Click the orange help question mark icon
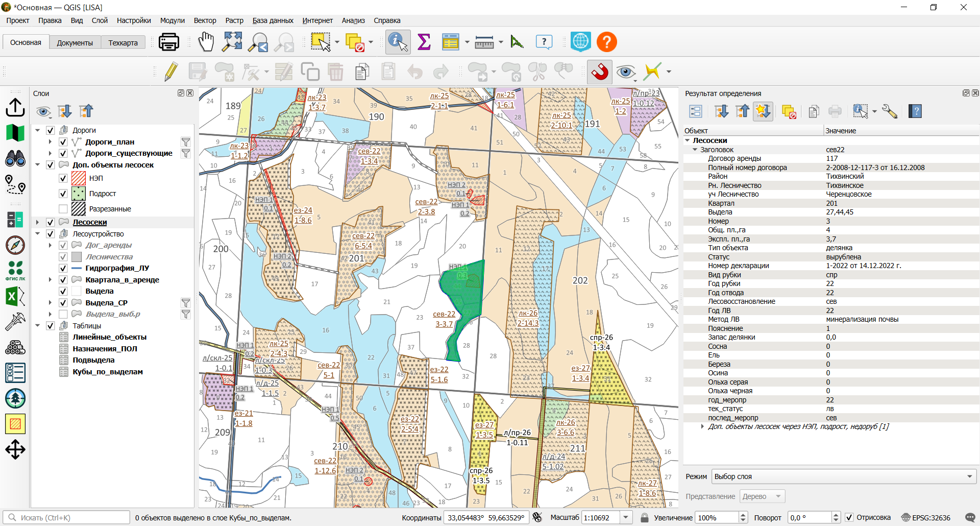The height and width of the screenshot is (526, 980). tap(606, 42)
